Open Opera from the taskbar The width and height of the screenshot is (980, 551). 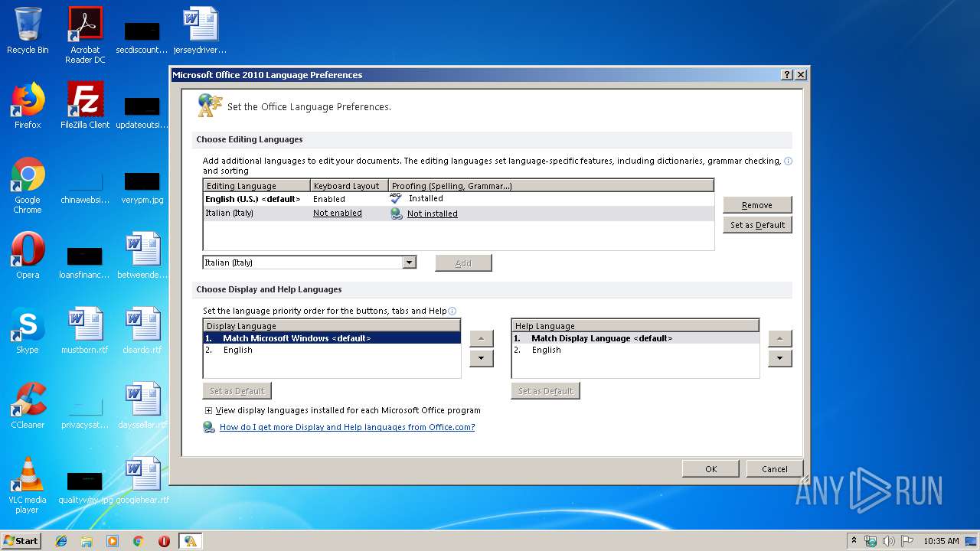(x=164, y=541)
